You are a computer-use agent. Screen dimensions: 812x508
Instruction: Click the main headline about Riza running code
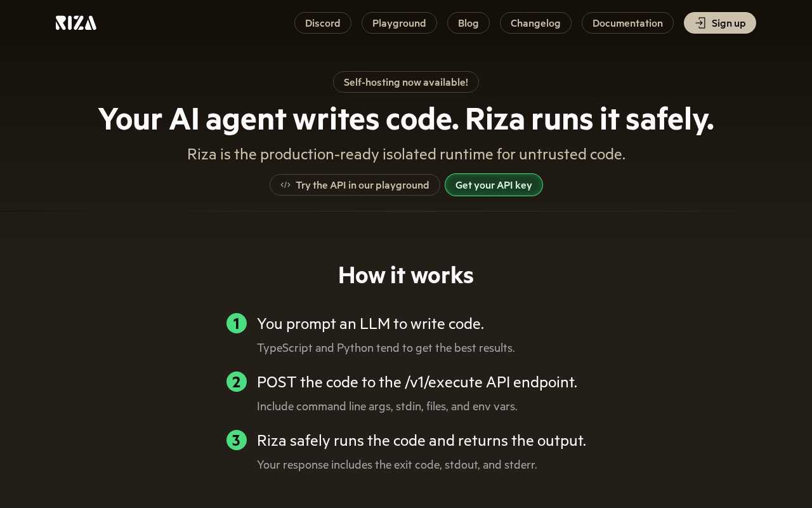pos(406,119)
